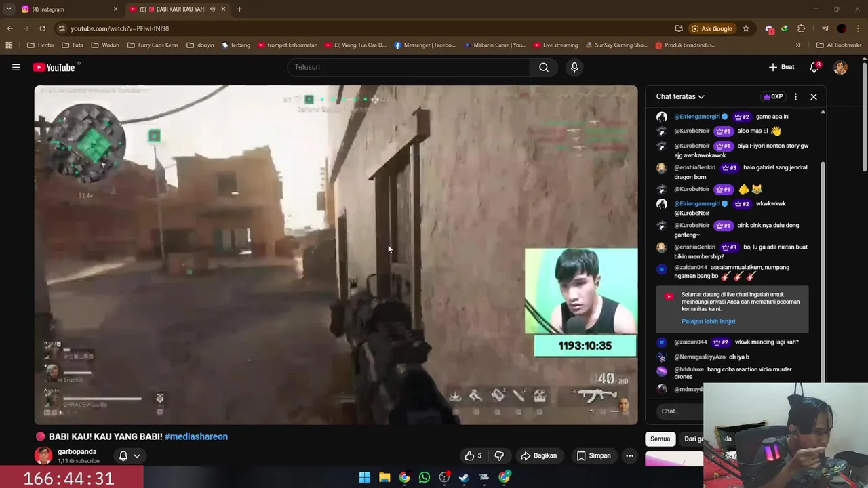Screen dimensions: 868x488
Task: Open Pelajari lebih lanjut link in chat
Action: (x=708, y=321)
